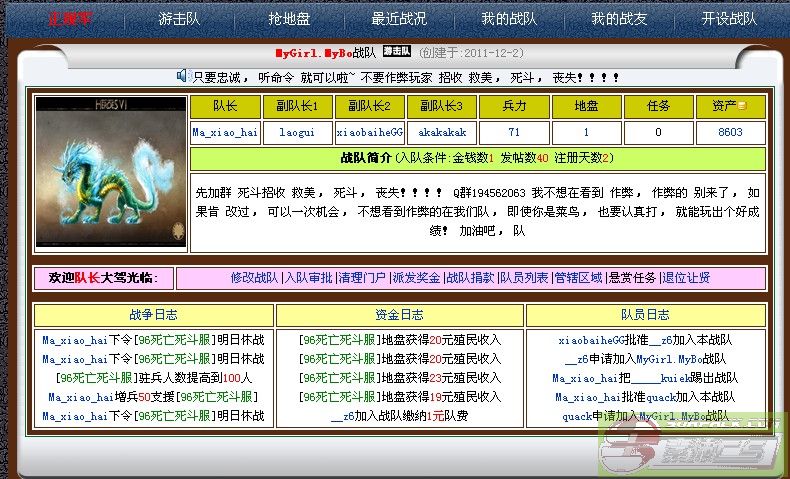Click the 修改战队 management link

(254, 278)
